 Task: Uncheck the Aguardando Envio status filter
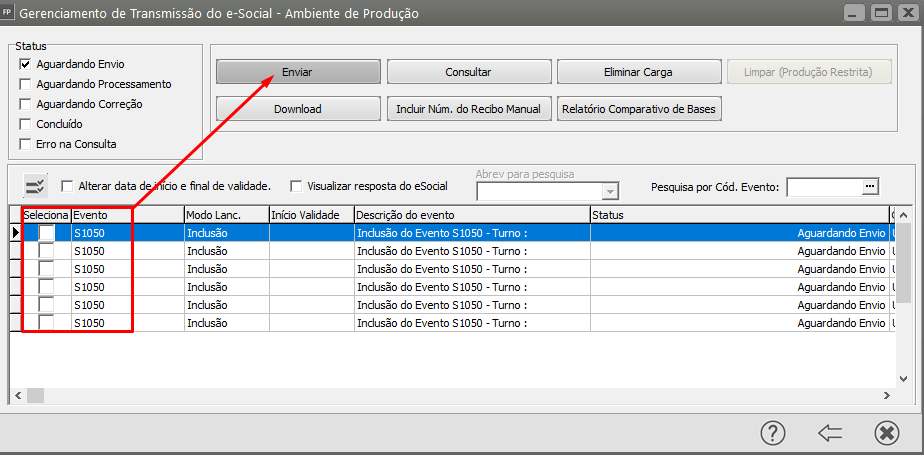[x=25, y=64]
